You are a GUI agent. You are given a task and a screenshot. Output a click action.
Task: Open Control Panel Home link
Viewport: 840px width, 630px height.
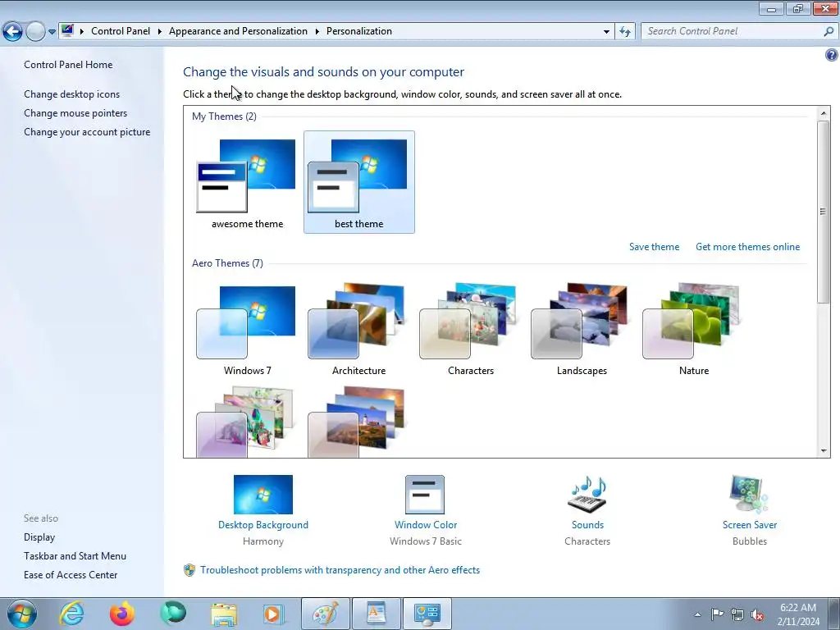coord(68,65)
